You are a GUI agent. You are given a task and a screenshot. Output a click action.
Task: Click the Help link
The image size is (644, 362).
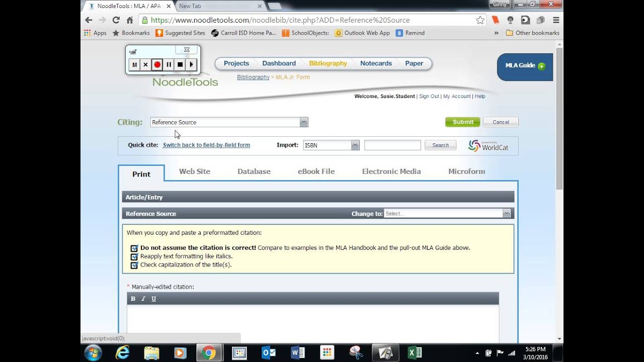pyautogui.click(x=480, y=97)
